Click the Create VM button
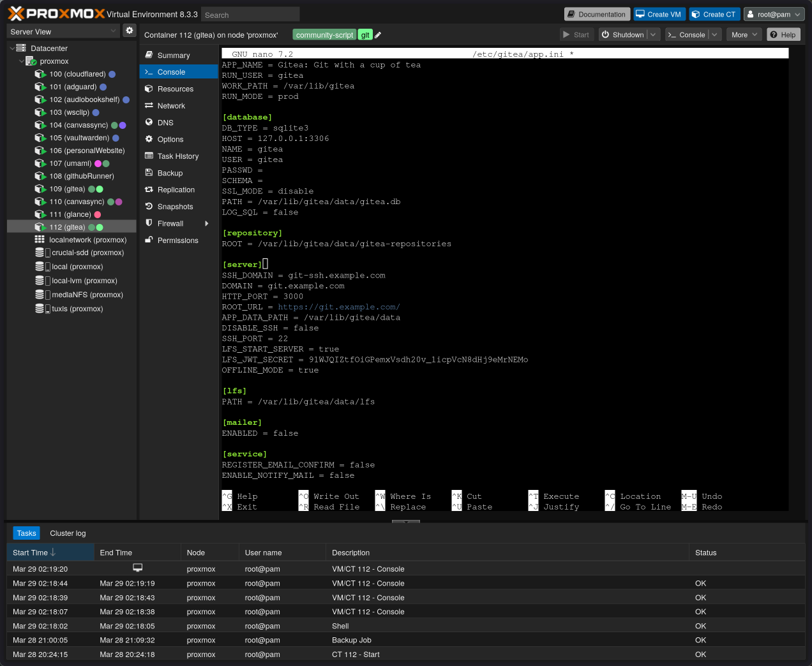812x666 pixels. point(658,14)
